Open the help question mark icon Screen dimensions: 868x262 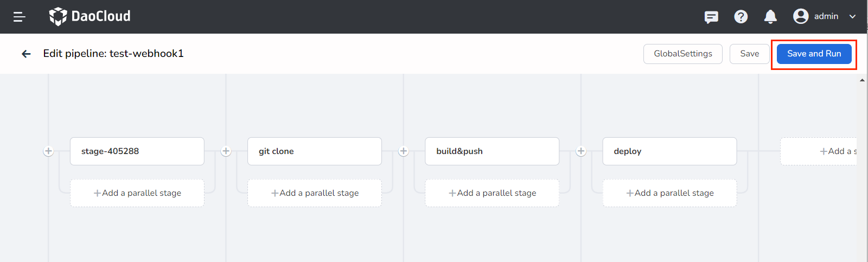(x=741, y=17)
